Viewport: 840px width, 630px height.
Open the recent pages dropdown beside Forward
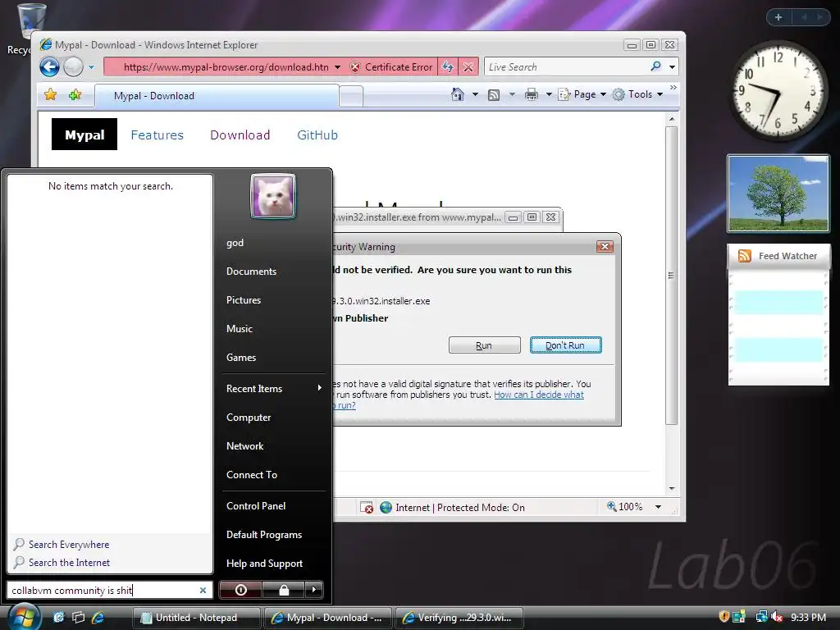click(x=91, y=67)
